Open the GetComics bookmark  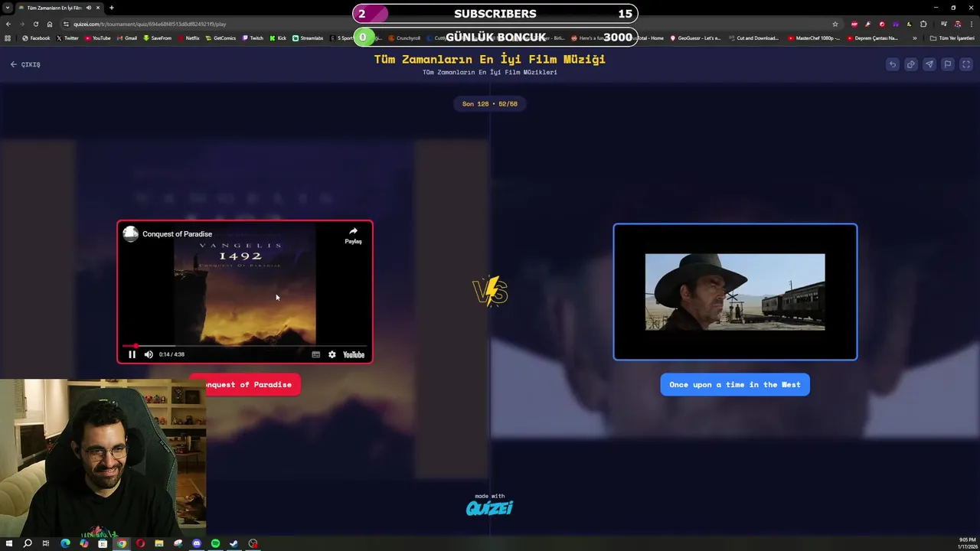pyautogui.click(x=220, y=37)
